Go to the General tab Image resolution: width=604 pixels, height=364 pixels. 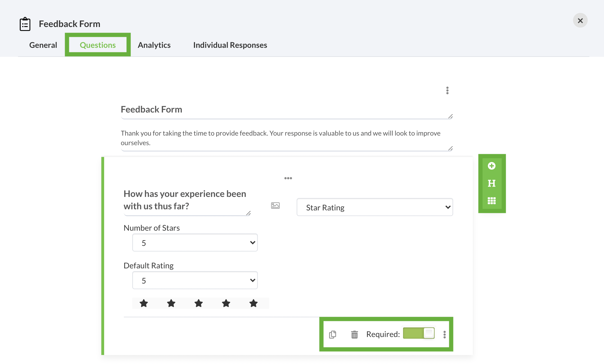tap(43, 45)
